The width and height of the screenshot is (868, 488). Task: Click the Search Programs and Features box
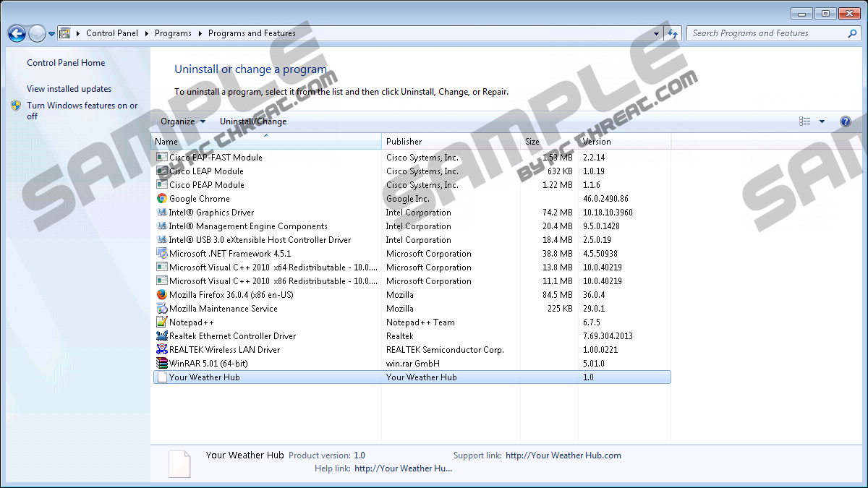[767, 33]
